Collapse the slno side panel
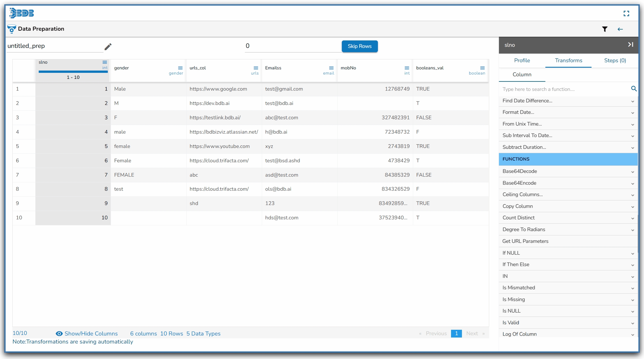Viewport: 644px width, 359px height. click(631, 45)
